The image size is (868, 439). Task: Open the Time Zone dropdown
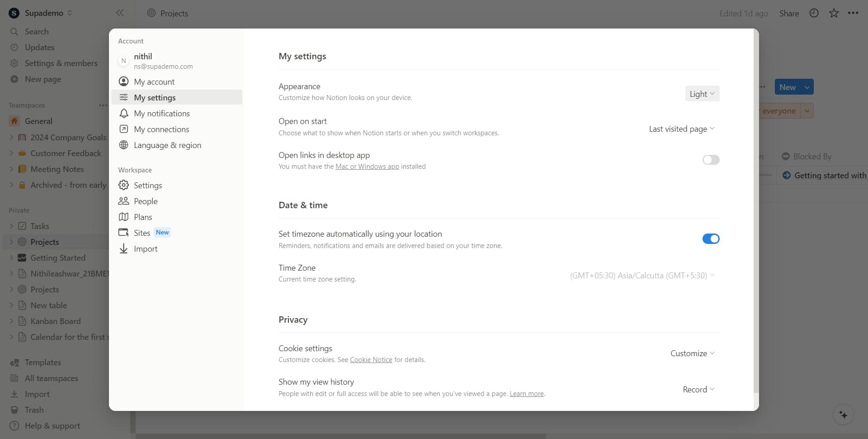tap(642, 275)
